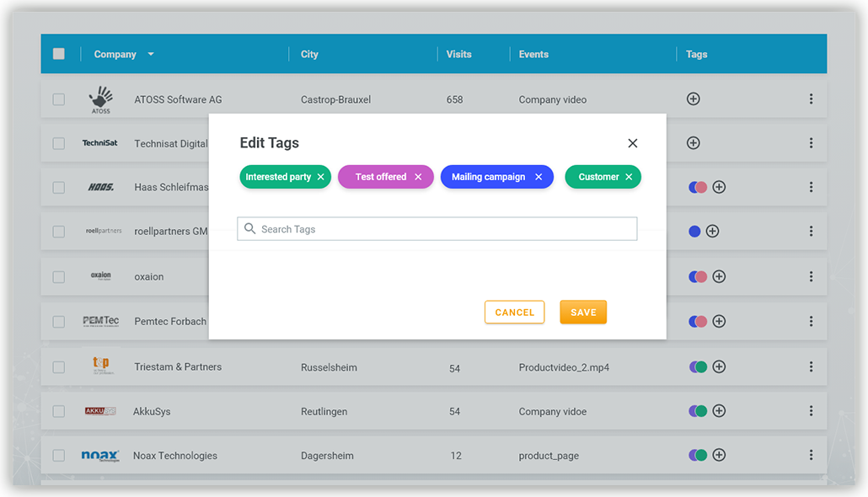Save the edited tags

(x=583, y=313)
